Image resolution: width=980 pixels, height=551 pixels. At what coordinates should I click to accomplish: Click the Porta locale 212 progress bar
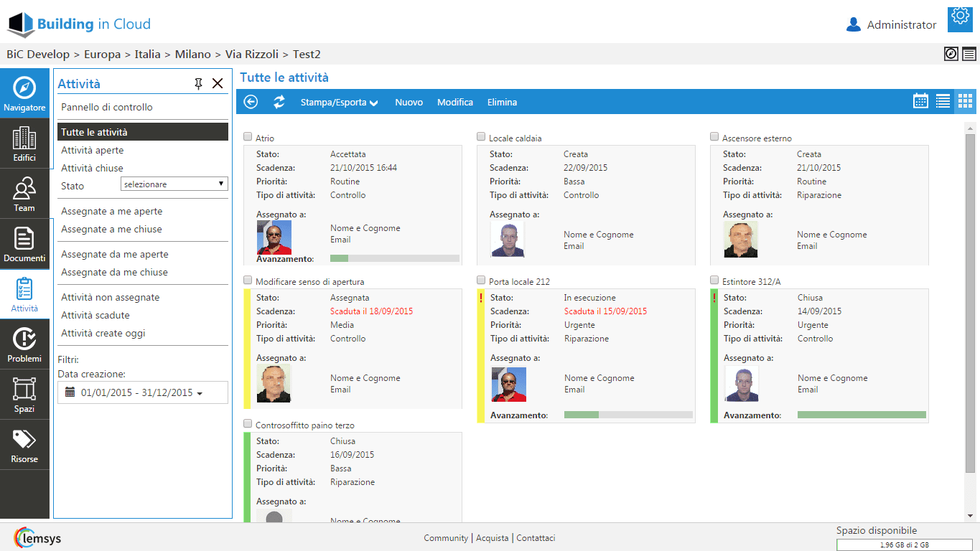tap(628, 415)
